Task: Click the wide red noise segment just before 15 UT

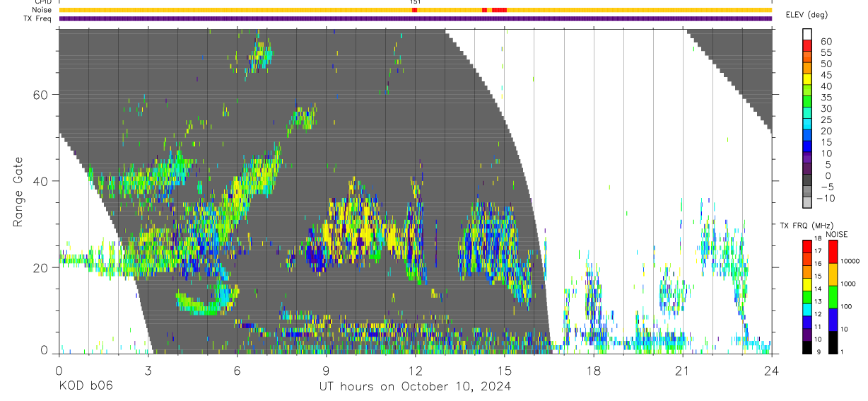Action: (499, 10)
